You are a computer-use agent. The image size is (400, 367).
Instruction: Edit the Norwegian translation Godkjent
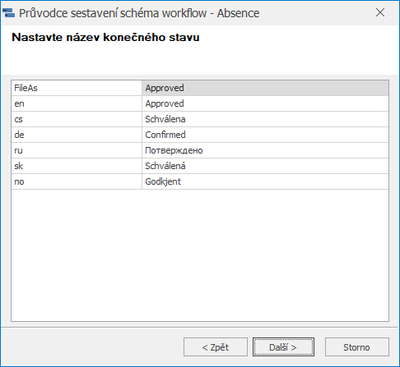[x=265, y=182]
